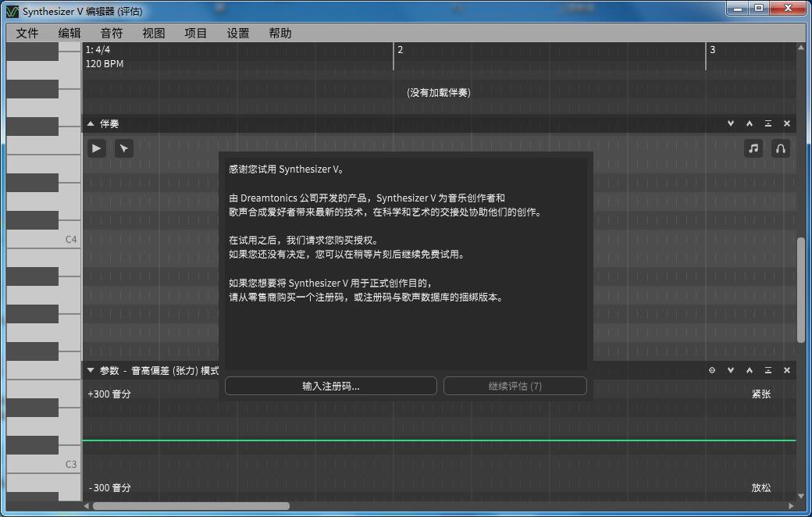Viewport: 812px width, 517px height.
Task: Click the 输入注册码... button
Action: [330, 386]
